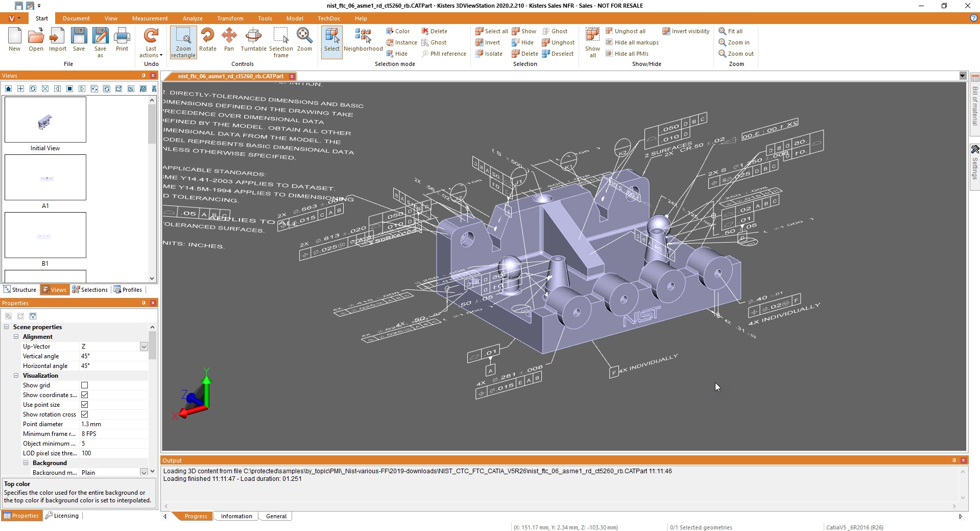This screenshot has width=980, height=531.
Task: Toggle the Show rotation cross checkbox
Action: click(x=85, y=414)
